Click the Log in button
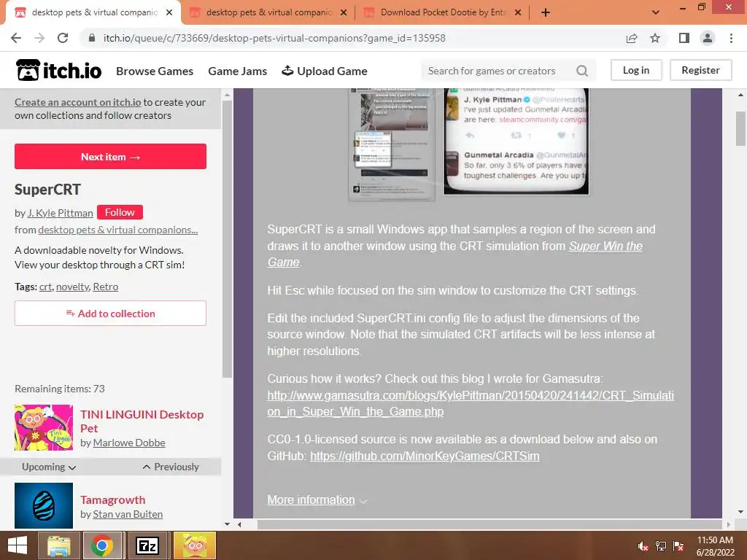This screenshot has height=560, width=747. coord(636,70)
